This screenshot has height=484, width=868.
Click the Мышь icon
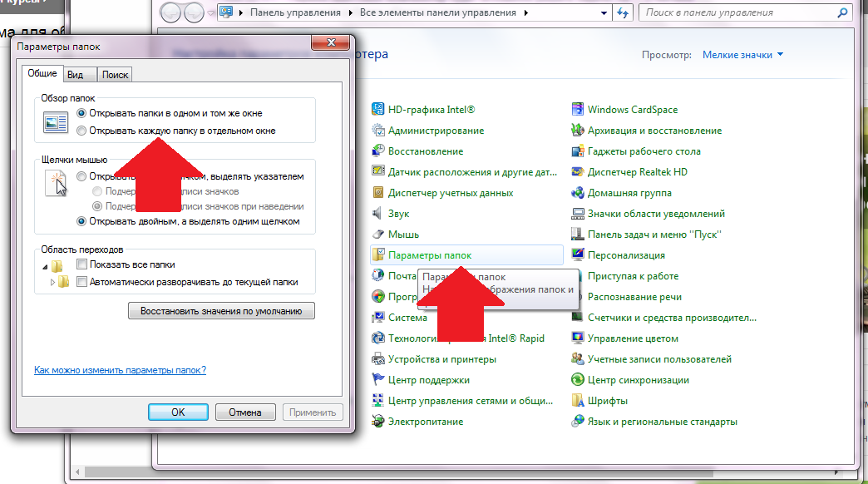tap(378, 234)
